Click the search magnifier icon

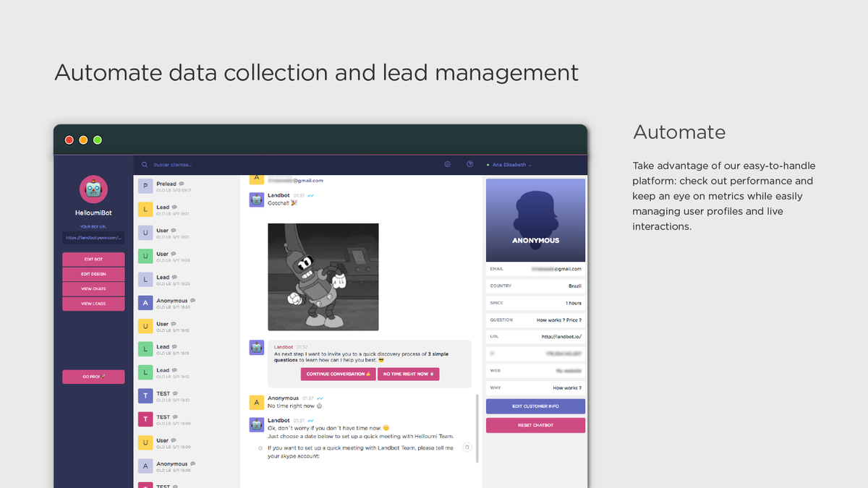tap(145, 165)
